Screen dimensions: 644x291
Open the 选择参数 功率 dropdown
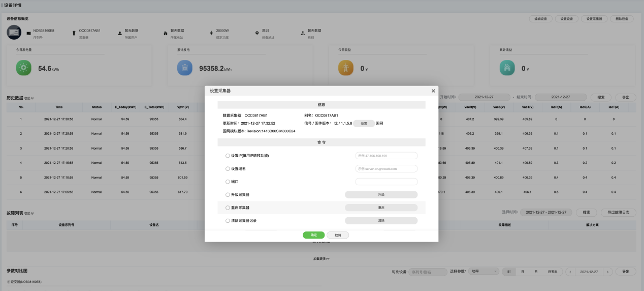(x=482, y=272)
